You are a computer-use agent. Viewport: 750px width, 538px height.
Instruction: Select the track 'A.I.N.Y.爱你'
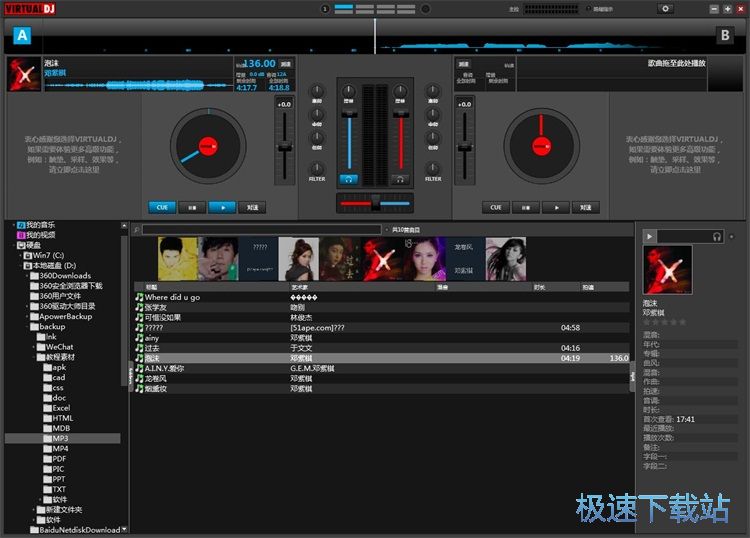coord(381,368)
